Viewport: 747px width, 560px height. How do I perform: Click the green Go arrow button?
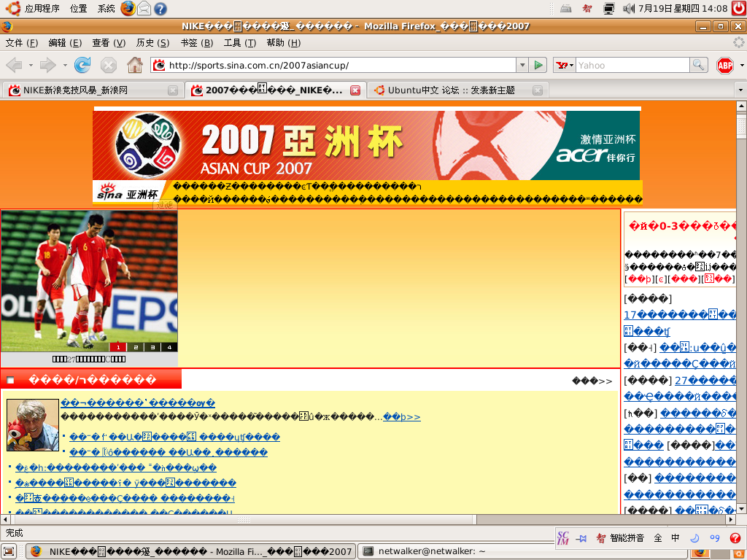coord(538,65)
